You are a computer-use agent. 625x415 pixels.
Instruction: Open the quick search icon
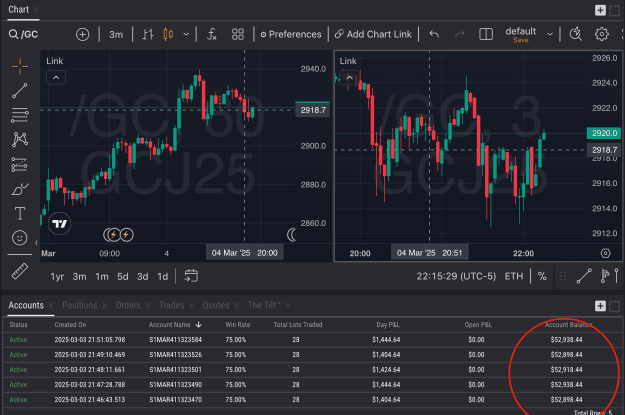coord(576,34)
